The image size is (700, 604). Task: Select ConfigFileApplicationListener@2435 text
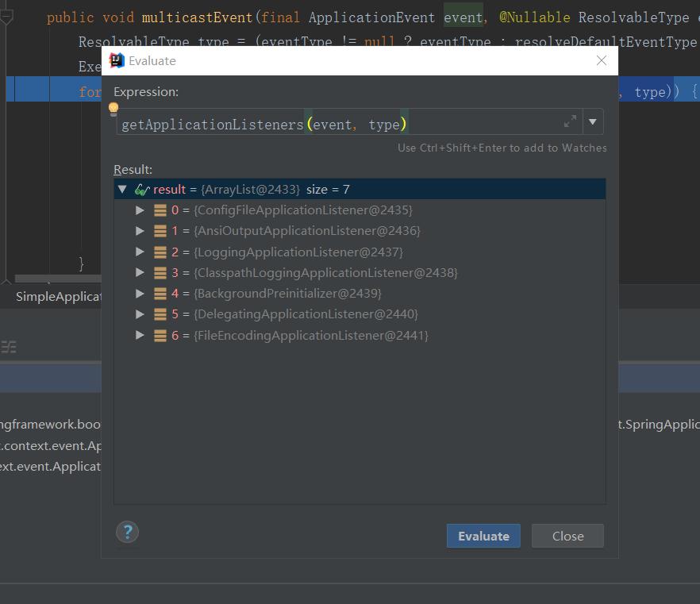click(303, 210)
